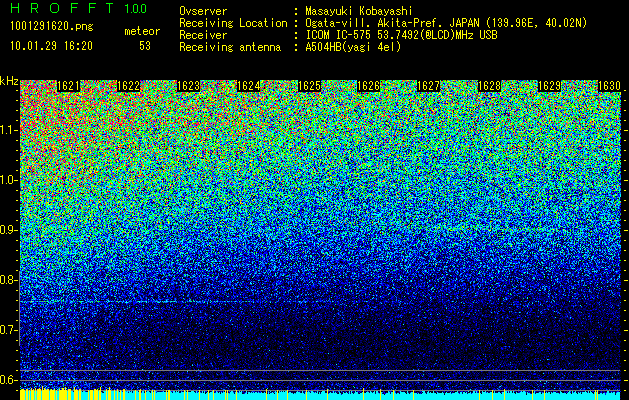Click the 1624 time marker label

point(249,86)
